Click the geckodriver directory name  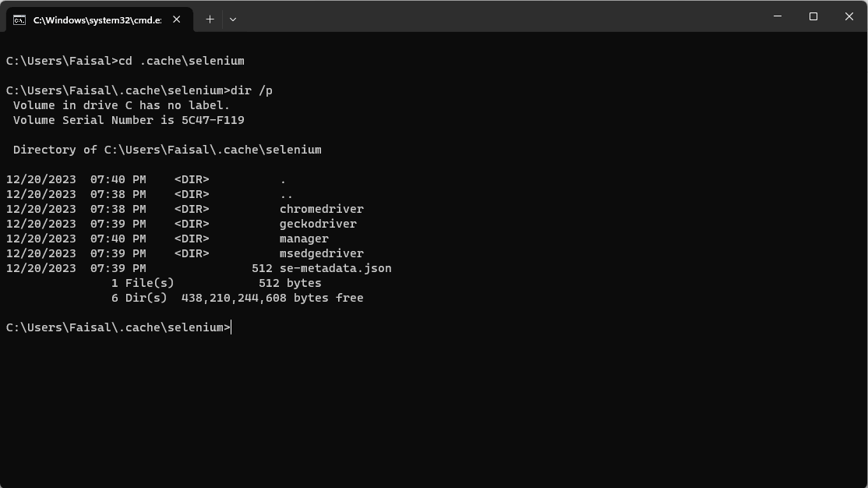pyautogui.click(x=318, y=224)
